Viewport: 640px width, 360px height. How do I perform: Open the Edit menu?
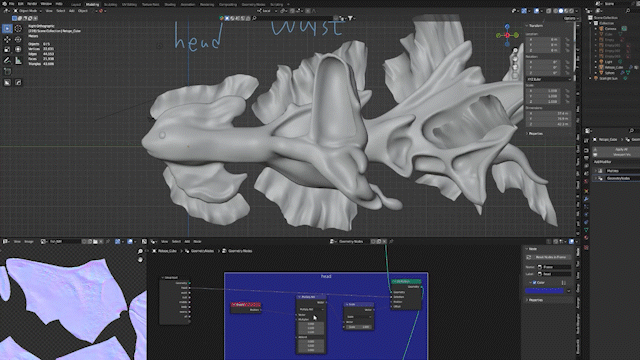click(x=20, y=4)
